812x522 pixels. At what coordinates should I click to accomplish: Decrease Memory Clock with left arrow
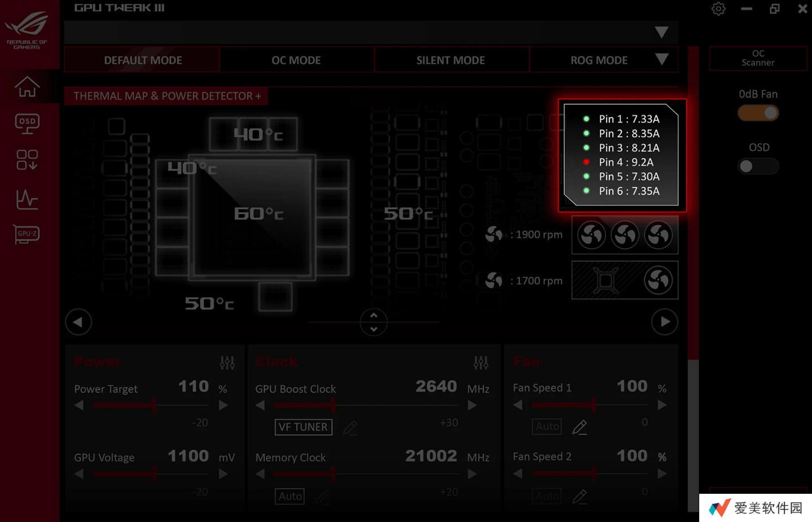(x=260, y=474)
